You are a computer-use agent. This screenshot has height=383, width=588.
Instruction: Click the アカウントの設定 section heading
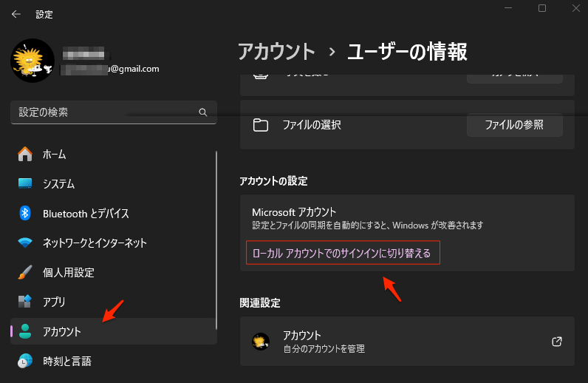pos(273,181)
